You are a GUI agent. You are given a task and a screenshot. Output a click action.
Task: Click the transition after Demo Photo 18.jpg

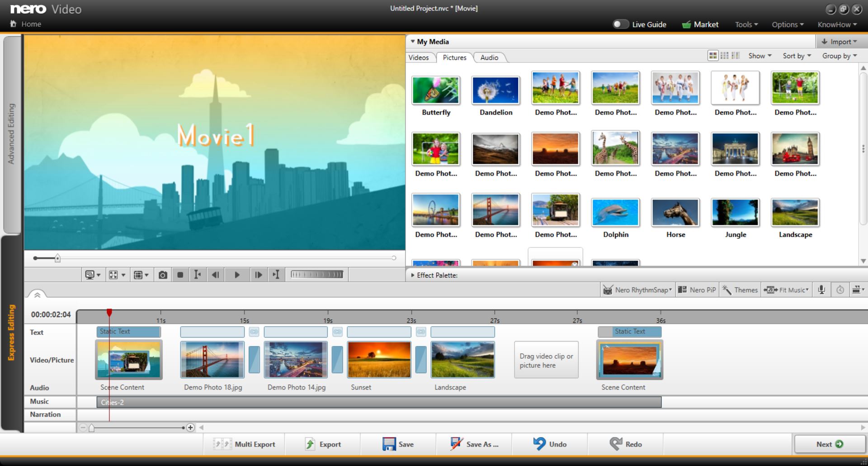coord(254,360)
